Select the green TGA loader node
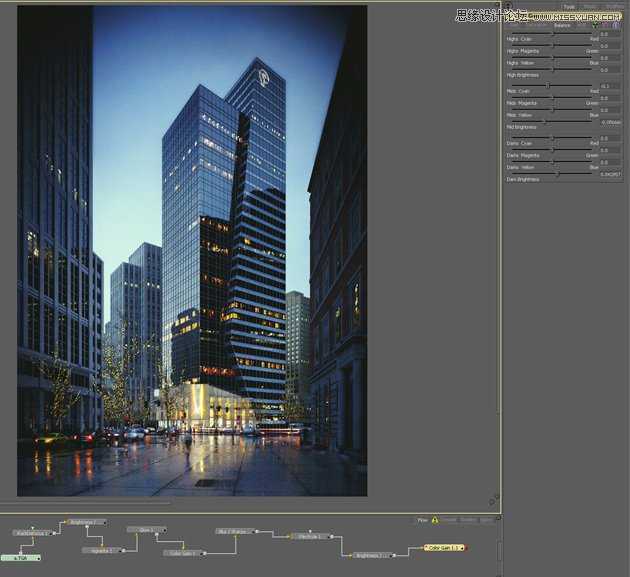The image size is (630, 577). 21,558
